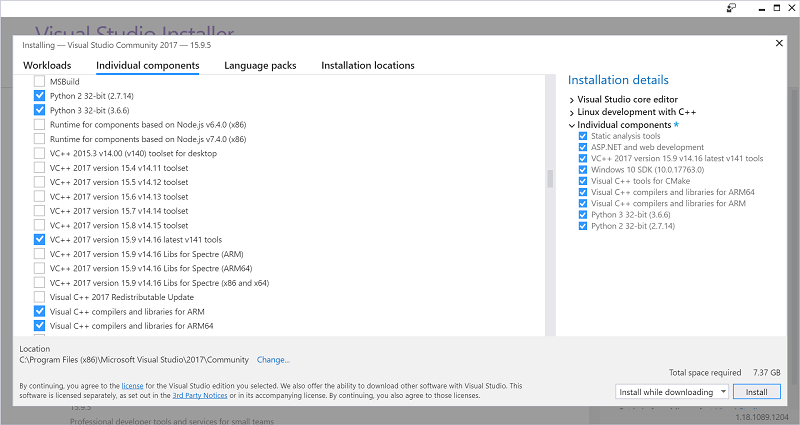
Task: Enable Runtime for Node.js v6.4.0 (x86)
Action: coord(39,124)
